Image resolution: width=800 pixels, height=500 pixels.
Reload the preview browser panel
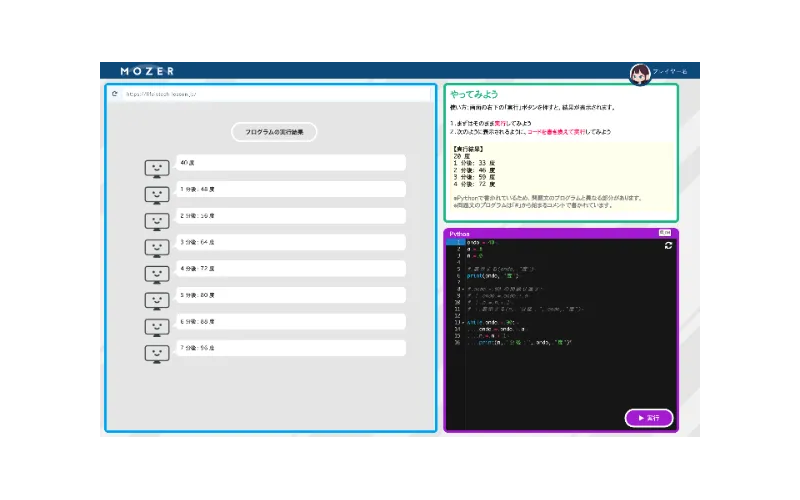[x=115, y=94]
